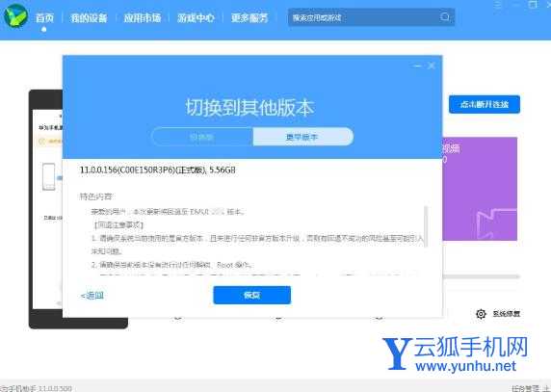Open the 首页 home tab
The width and height of the screenshot is (551, 392).
coord(44,18)
